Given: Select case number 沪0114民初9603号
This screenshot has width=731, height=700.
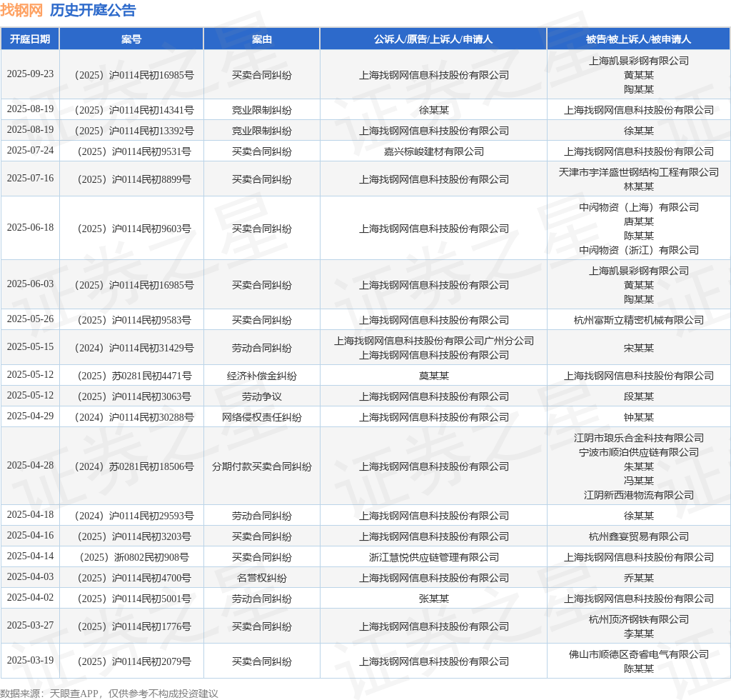Looking at the screenshot, I should click(x=134, y=229).
